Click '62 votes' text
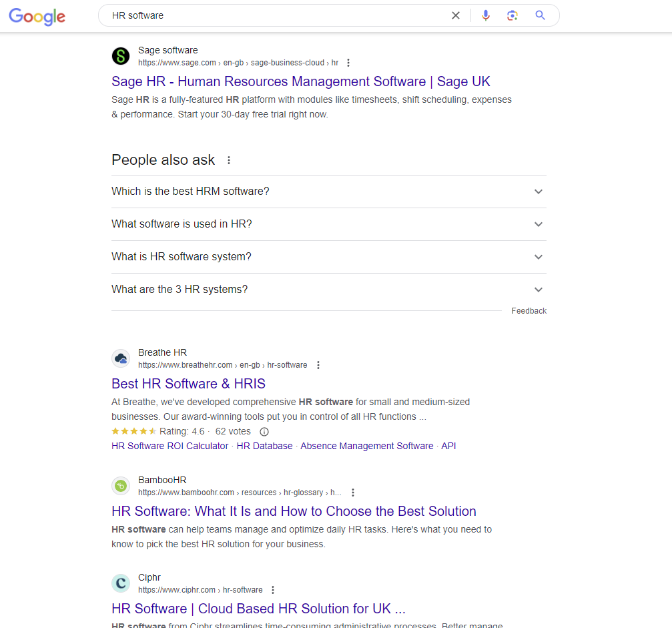672x628 pixels. point(233,431)
